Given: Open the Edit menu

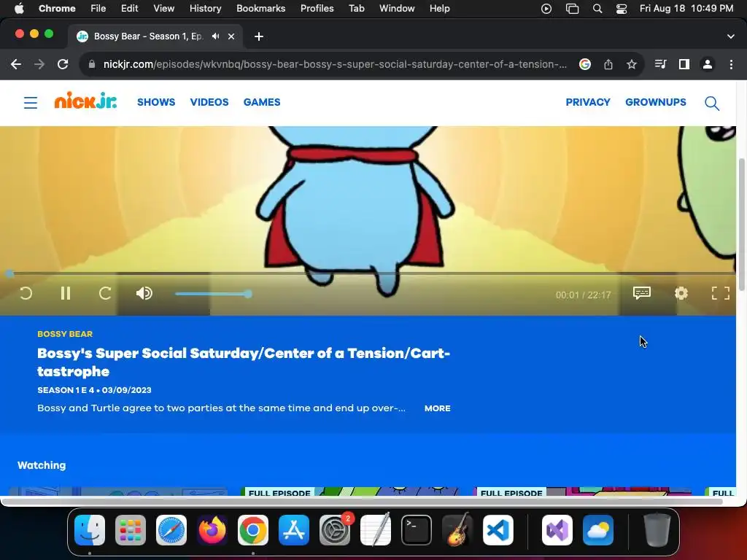Looking at the screenshot, I should tap(129, 8).
